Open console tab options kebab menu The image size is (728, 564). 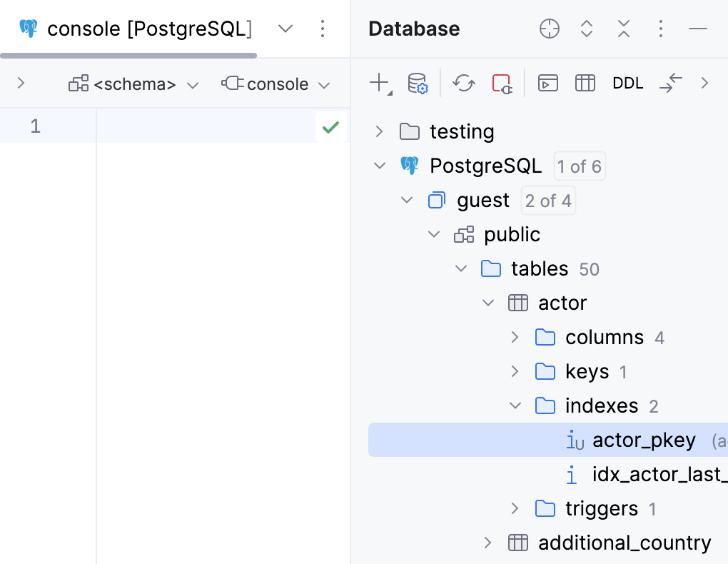[x=323, y=29]
